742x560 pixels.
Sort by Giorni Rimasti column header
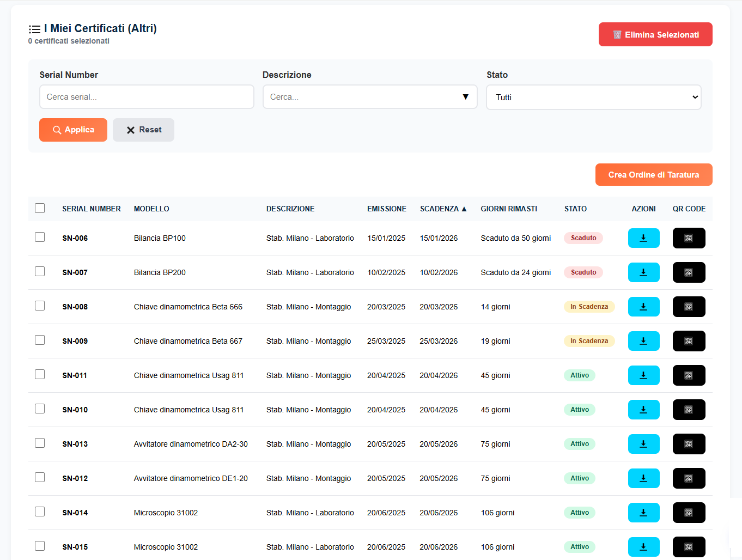(x=508, y=209)
